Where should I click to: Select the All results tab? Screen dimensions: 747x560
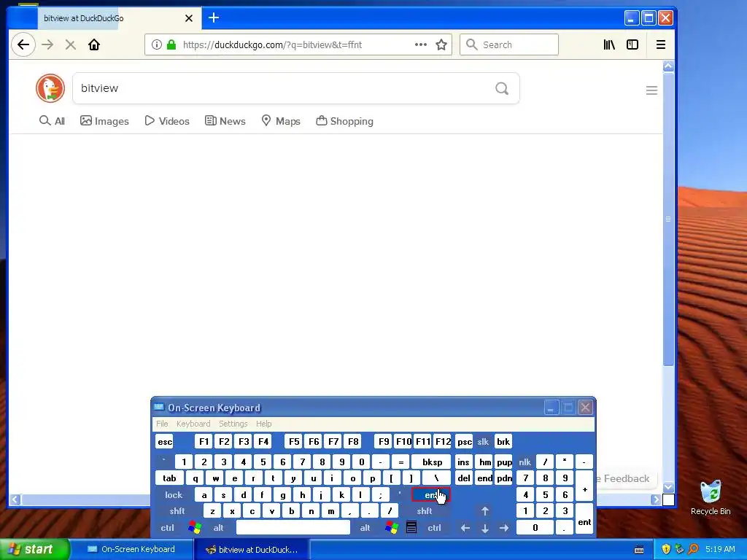(x=52, y=121)
